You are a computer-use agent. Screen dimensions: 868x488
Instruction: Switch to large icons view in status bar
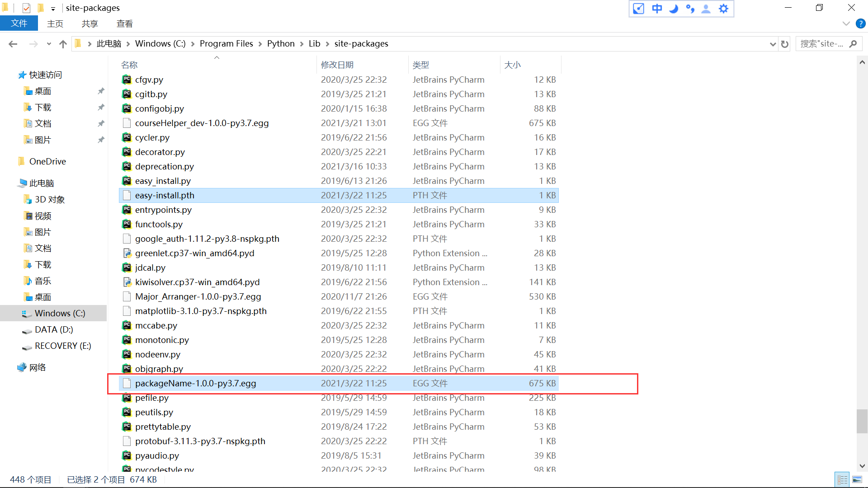tap(857, 479)
